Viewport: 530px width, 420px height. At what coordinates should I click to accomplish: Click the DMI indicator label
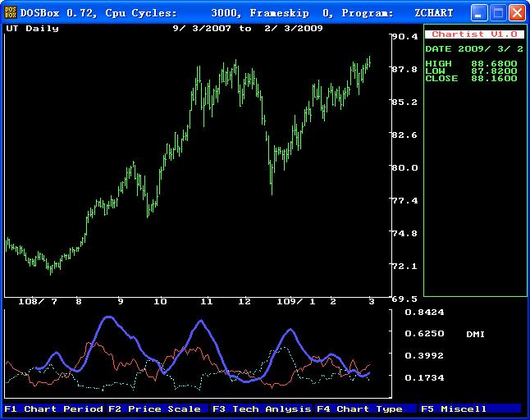[475, 334]
